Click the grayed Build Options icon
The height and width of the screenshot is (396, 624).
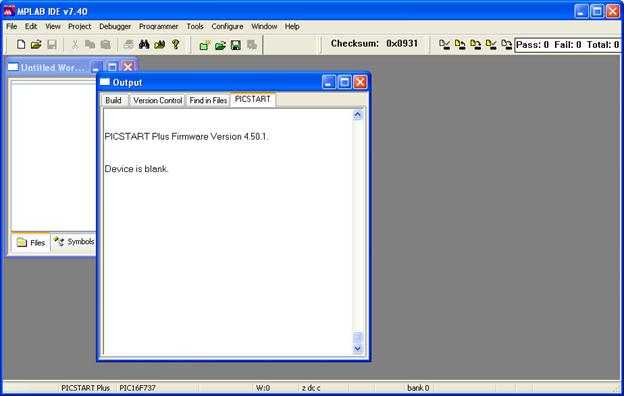(252, 45)
